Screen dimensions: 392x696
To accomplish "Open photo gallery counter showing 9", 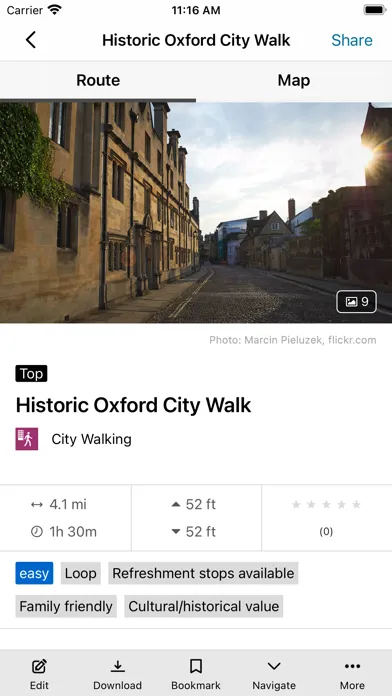I will (x=356, y=302).
